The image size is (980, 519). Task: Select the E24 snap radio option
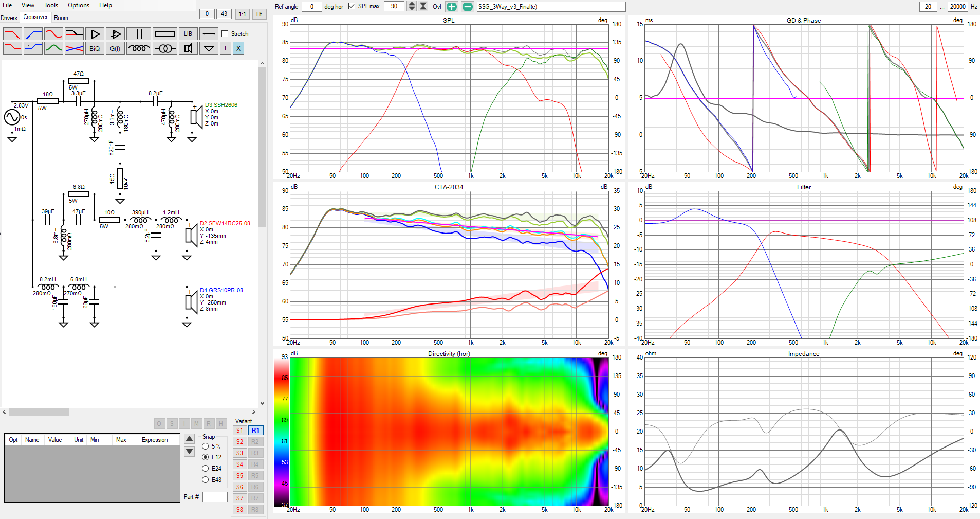[x=206, y=469]
